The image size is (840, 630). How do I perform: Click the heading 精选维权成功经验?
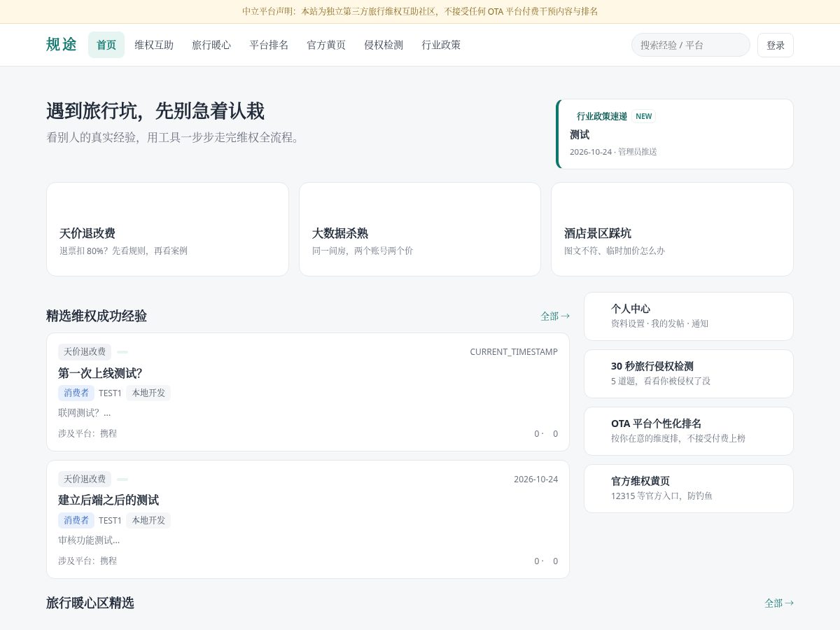(x=97, y=316)
